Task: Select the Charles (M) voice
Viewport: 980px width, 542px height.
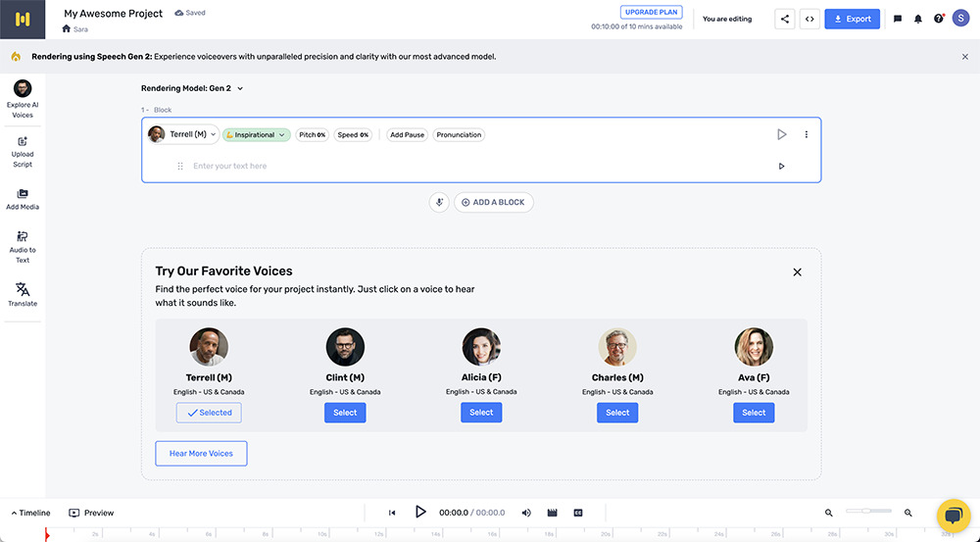Action: click(x=617, y=413)
